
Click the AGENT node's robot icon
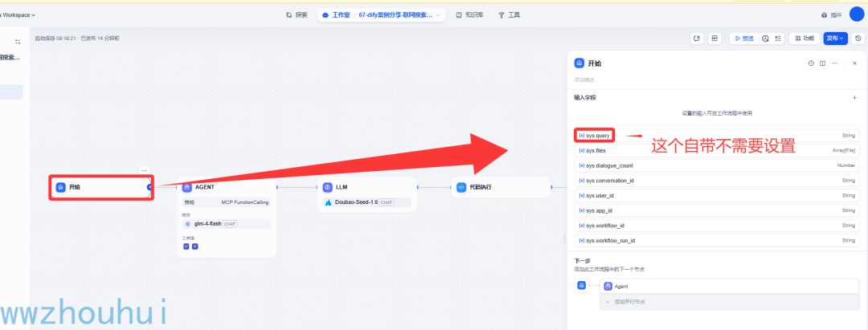click(x=187, y=187)
